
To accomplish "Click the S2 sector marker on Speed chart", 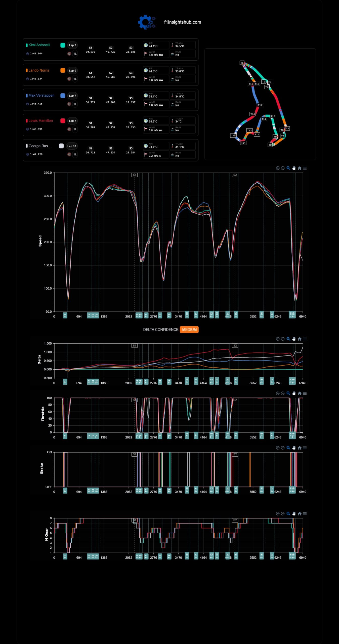I will 235,175.
